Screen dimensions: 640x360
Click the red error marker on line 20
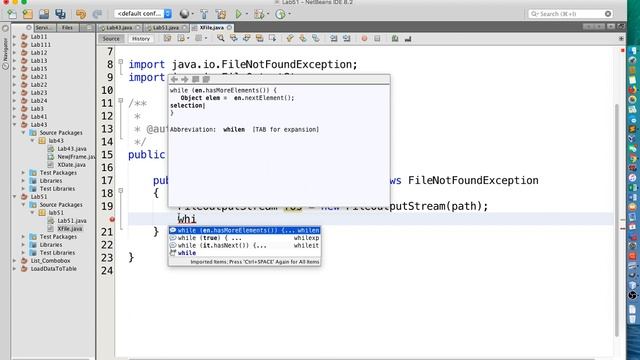(112, 219)
